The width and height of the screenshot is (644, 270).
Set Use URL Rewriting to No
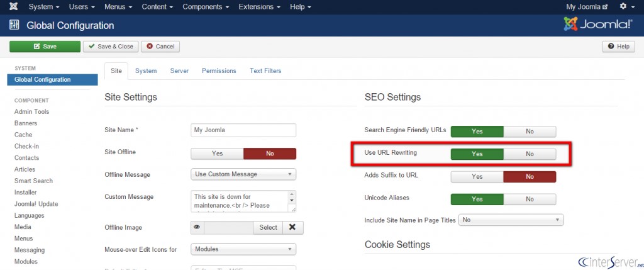pos(530,154)
